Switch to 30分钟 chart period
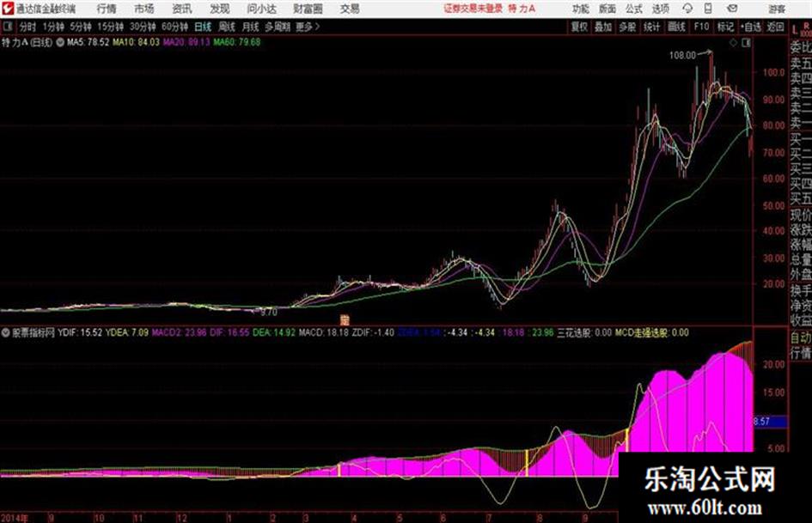The image size is (812, 523). click(143, 27)
